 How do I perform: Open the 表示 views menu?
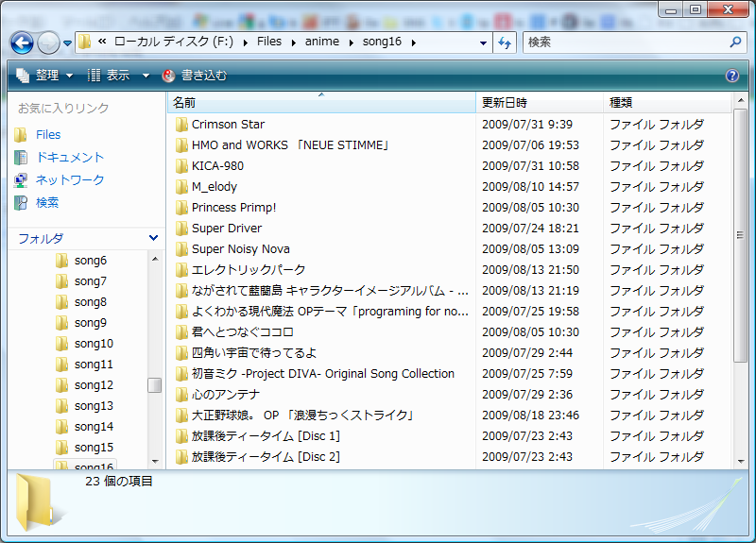[110, 76]
